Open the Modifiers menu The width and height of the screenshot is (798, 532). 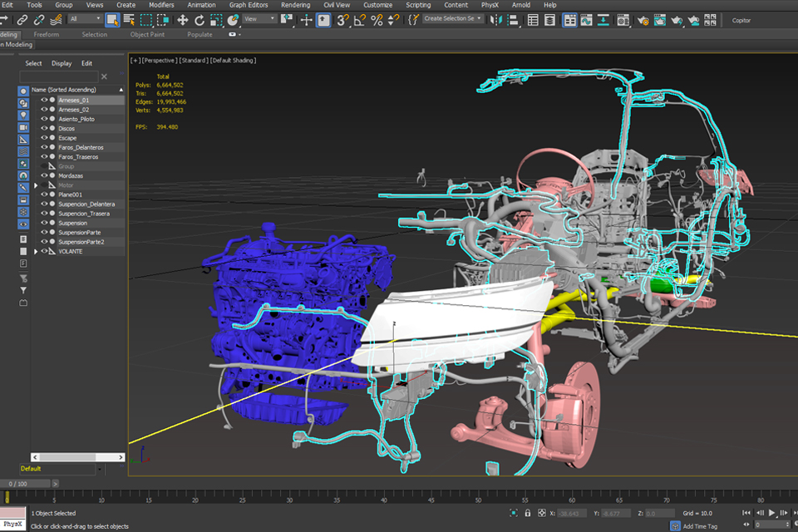coord(161,5)
